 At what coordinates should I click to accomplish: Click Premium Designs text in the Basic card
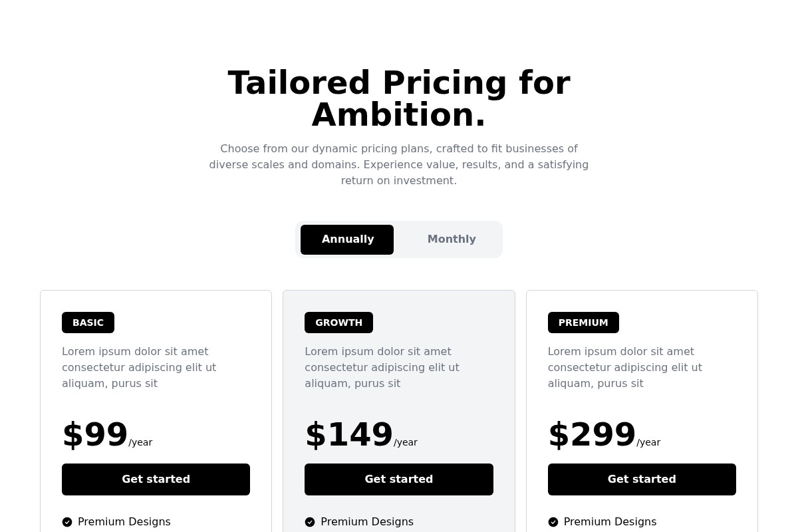(x=124, y=522)
